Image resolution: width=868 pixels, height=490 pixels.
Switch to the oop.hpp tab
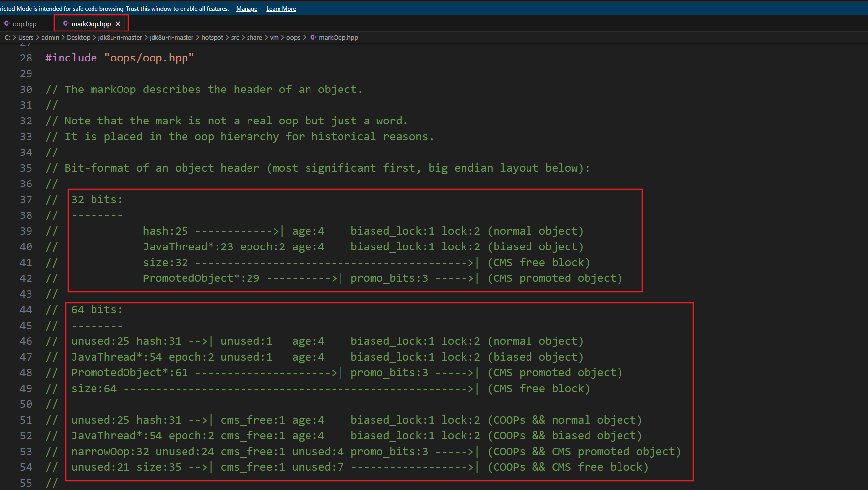coord(24,24)
